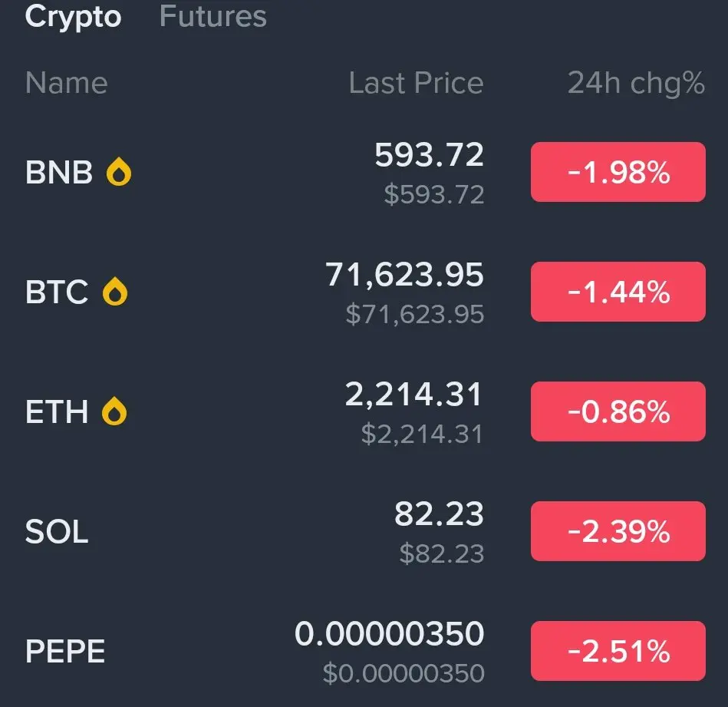Select the SOL coin name

coord(57,532)
